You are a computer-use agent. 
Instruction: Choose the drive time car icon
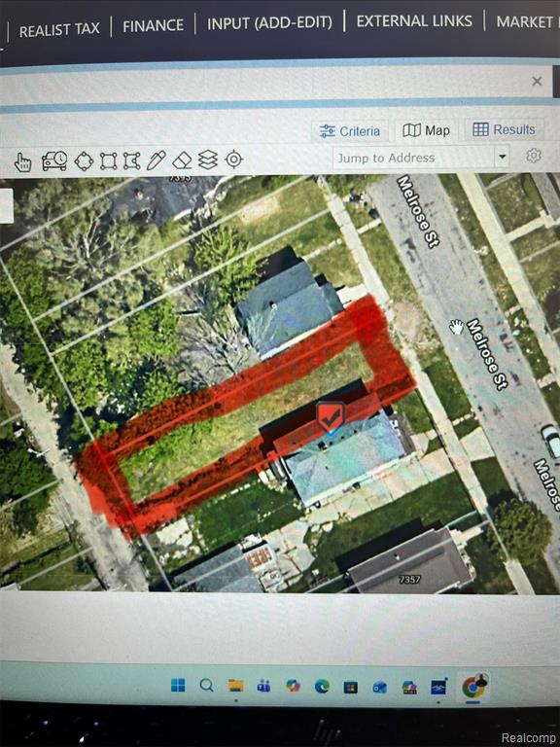53,161
